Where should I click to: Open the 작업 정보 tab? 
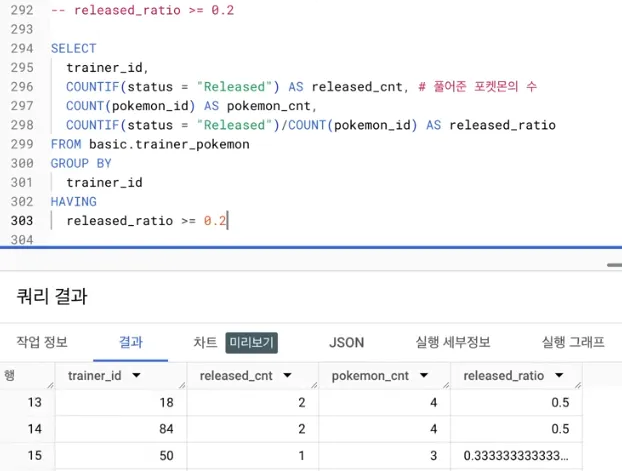click(x=42, y=342)
